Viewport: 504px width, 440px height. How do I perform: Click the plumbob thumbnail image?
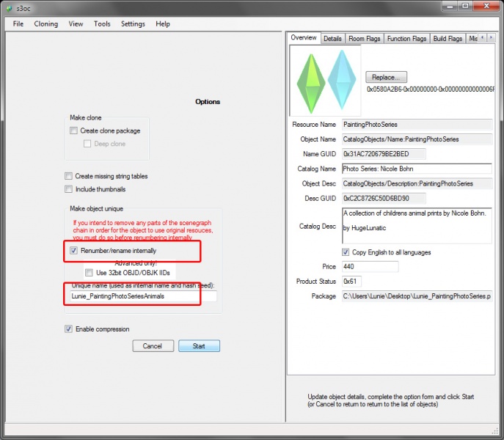click(x=325, y=79)
